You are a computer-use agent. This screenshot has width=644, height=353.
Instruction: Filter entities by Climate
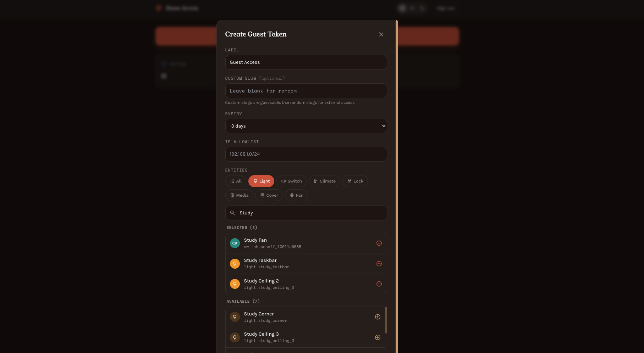(x=324, y=181)
